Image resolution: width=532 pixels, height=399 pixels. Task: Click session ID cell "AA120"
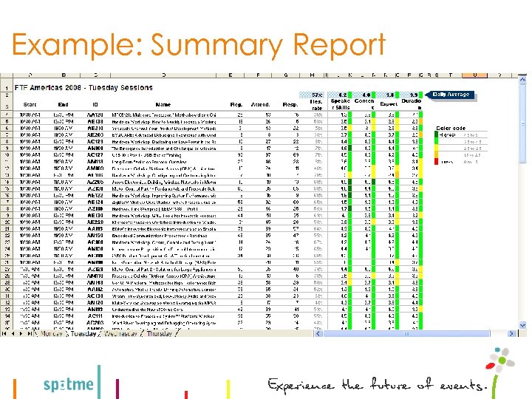click(x=95, y=115)
